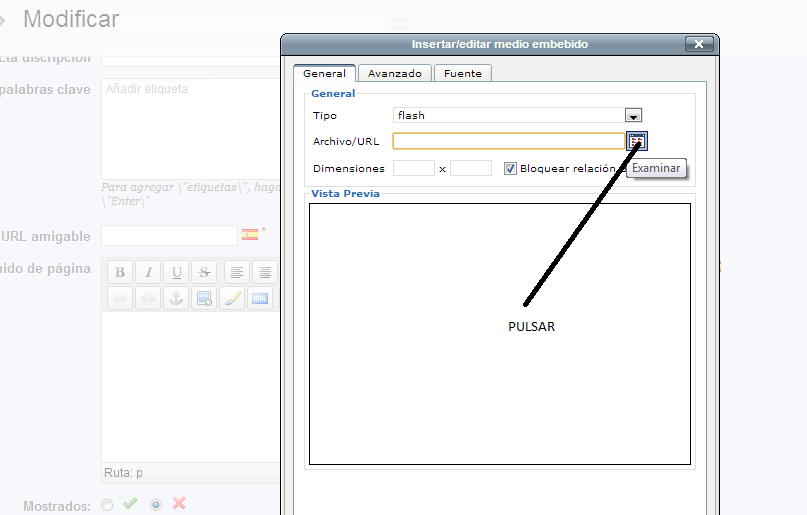The image size is (807, 515).
Task: Click the anchor icon in editor toolbar
Action: point(176,298)
